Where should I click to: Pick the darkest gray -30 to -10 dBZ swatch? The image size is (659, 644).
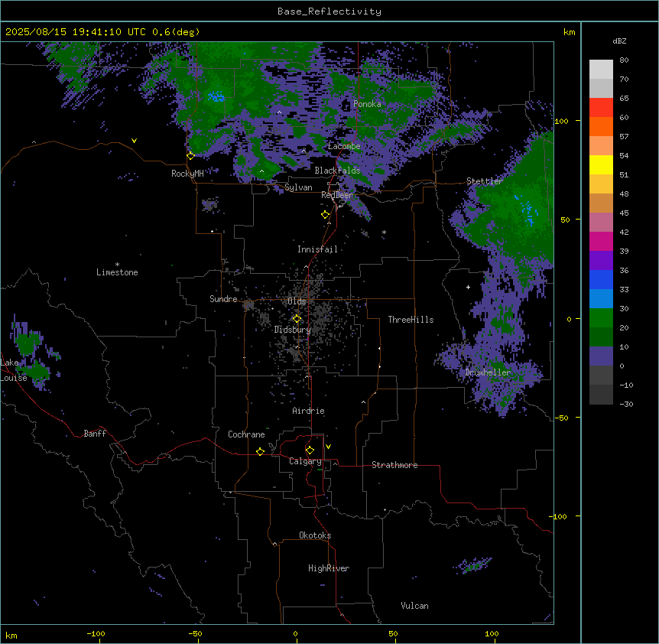[x=601, y=395]
